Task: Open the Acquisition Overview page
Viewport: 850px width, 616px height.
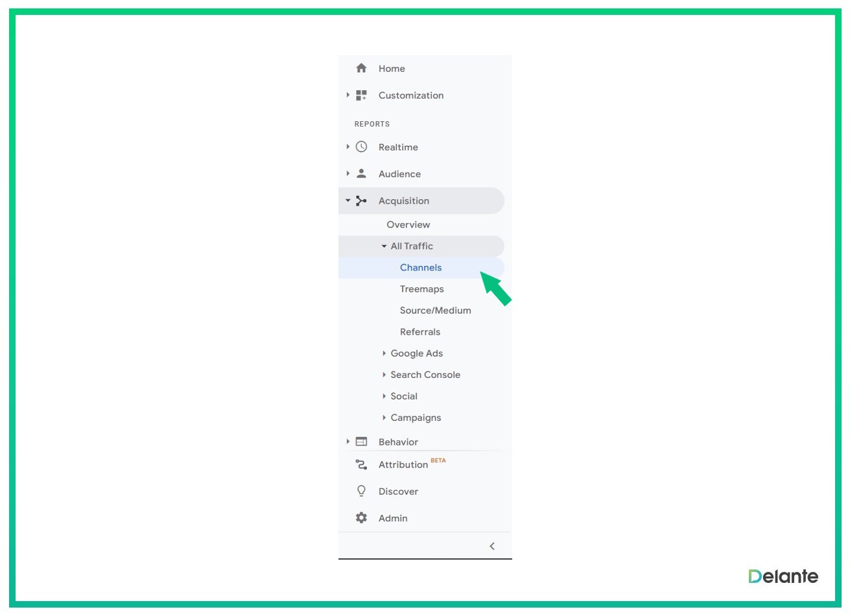Action: (x=408, y=225)
